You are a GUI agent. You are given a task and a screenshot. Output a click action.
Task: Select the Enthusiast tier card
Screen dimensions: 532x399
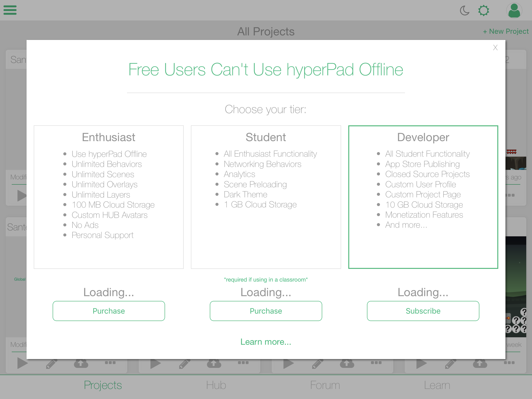coord(109,197)
